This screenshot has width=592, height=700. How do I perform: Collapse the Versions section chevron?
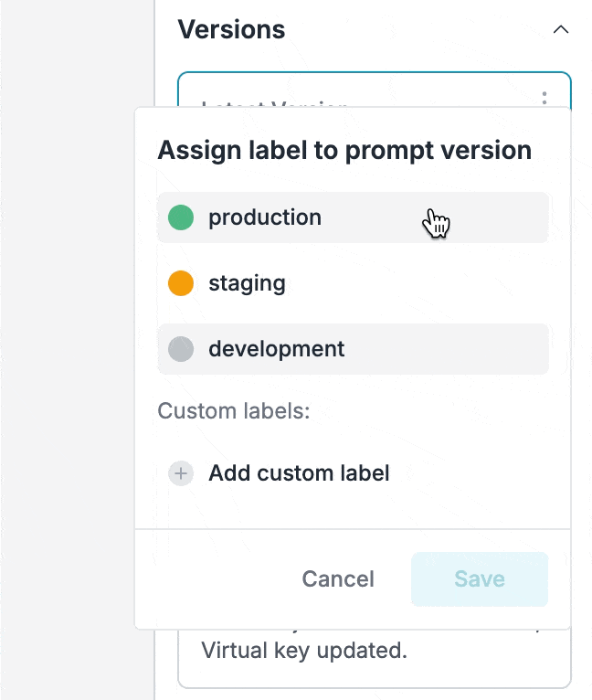[561, 29]
